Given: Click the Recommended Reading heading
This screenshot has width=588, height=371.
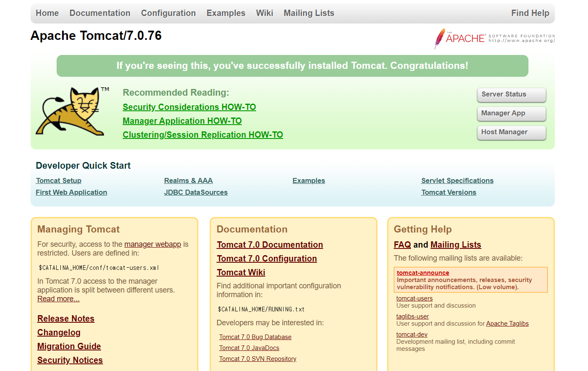Looking at the screenshot, I should pos(176,93).
